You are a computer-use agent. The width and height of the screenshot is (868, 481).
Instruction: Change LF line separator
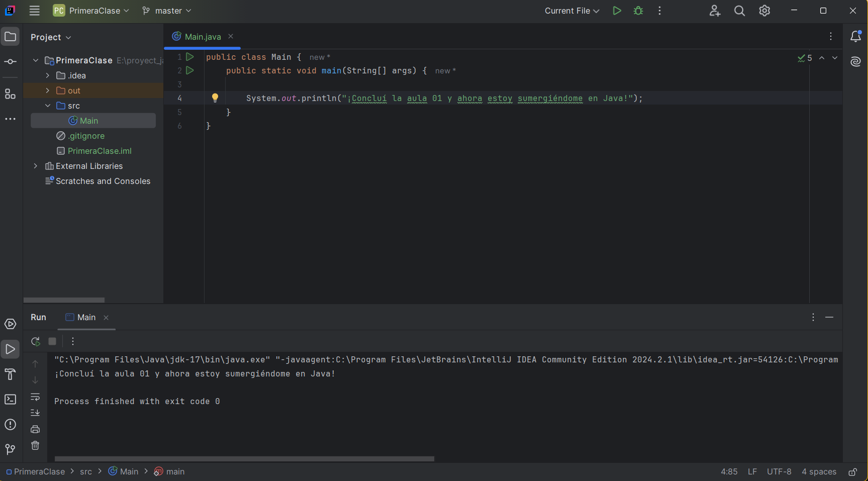752,471
